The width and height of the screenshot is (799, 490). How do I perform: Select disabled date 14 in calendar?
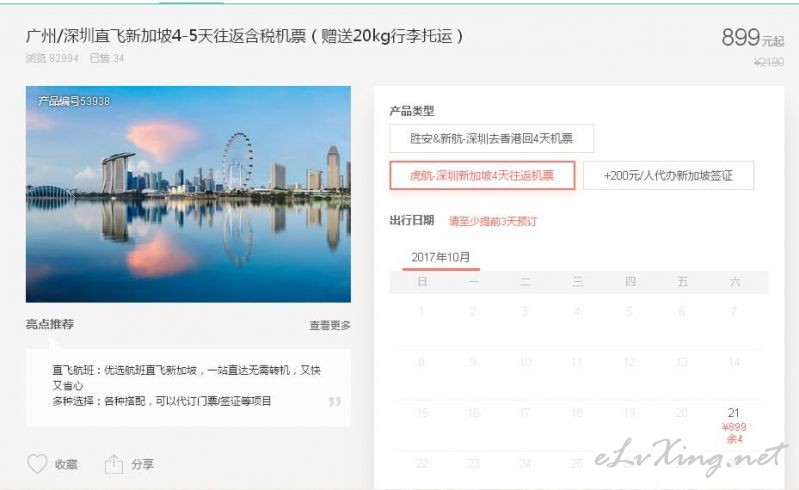click(734, 363)
